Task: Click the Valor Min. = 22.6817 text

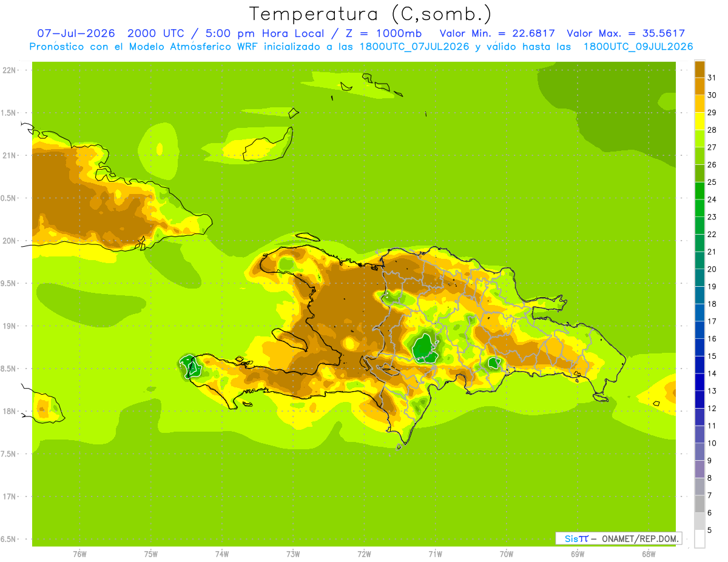Action: pos(497,33)
